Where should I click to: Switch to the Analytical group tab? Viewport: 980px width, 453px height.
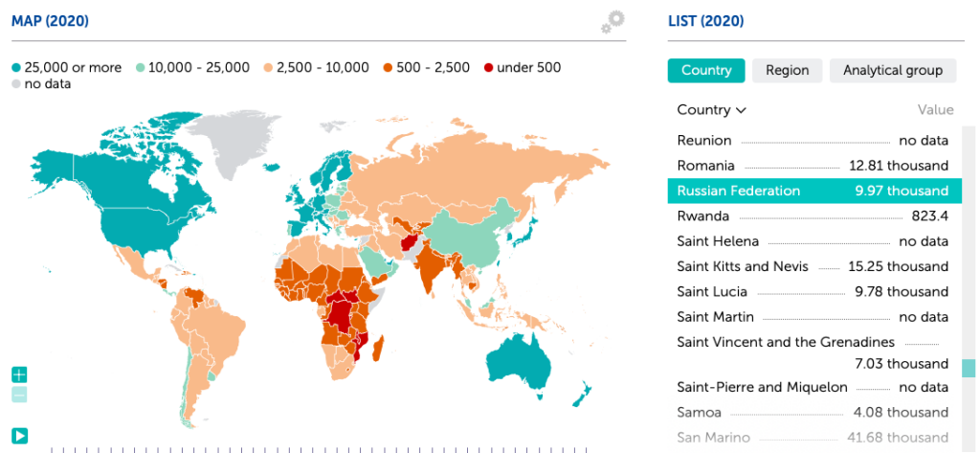(x=893, y=70)
